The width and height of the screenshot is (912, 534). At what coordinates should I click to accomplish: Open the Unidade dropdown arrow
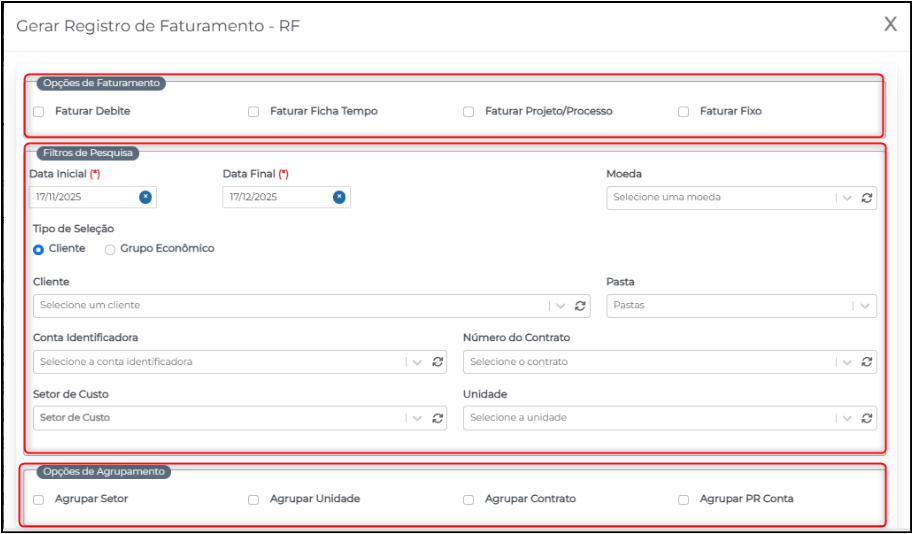click(847, 418)
